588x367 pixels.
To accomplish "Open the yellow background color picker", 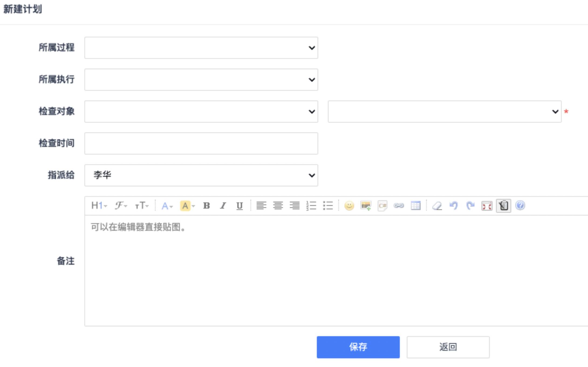I will pos(187,206).
